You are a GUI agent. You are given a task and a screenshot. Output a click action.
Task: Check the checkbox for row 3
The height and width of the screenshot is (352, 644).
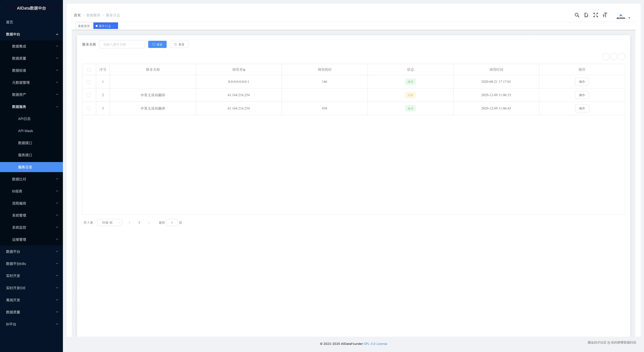(x=88, y=108)
